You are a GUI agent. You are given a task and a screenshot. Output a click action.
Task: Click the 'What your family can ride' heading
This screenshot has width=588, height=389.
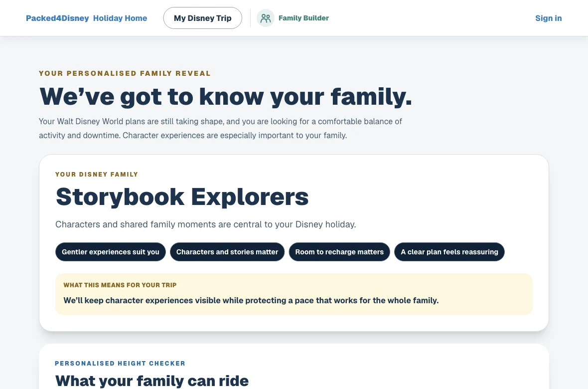coord(152,381)
